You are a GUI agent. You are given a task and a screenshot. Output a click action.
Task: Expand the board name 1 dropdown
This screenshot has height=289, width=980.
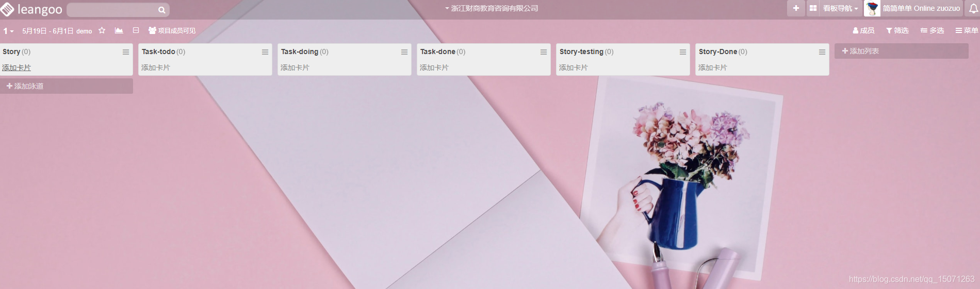8,31
